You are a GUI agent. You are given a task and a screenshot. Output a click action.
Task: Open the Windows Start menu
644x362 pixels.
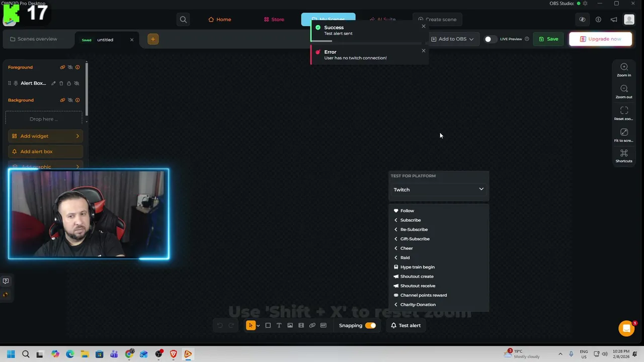click(11, 354)
